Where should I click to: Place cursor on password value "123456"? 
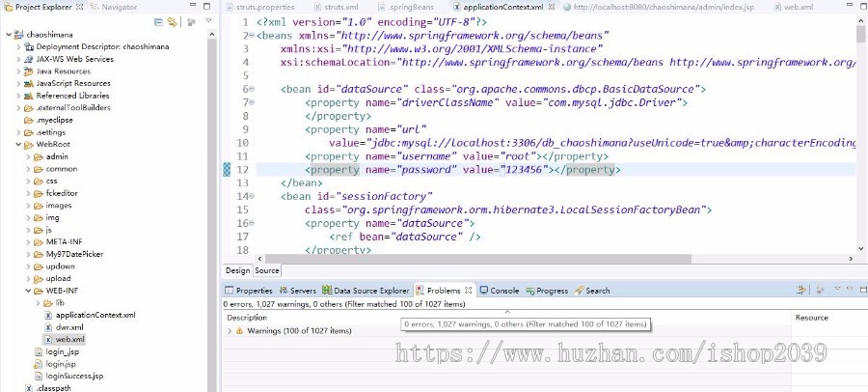[x=524, y=170]
